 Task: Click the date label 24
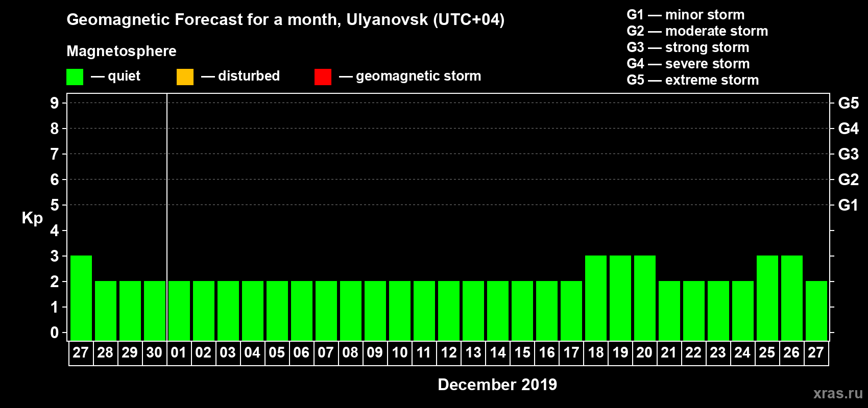742,353
